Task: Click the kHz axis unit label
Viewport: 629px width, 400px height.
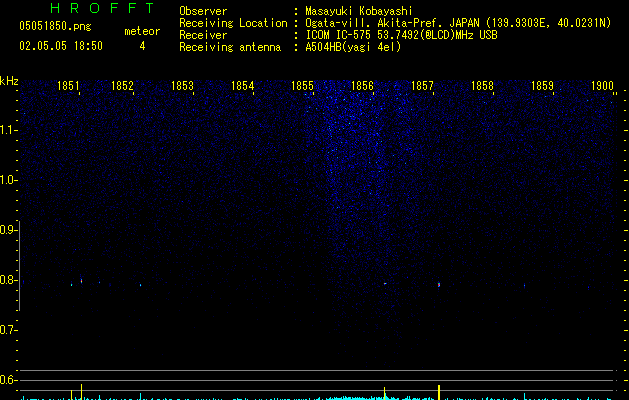Action: pos(9,81)
